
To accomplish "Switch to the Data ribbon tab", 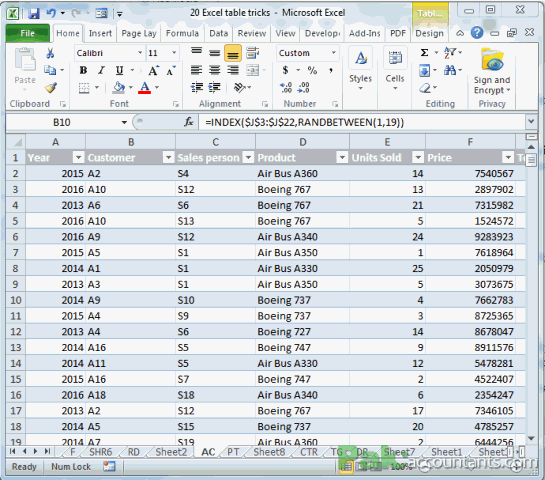I will (x=219, y=33).
